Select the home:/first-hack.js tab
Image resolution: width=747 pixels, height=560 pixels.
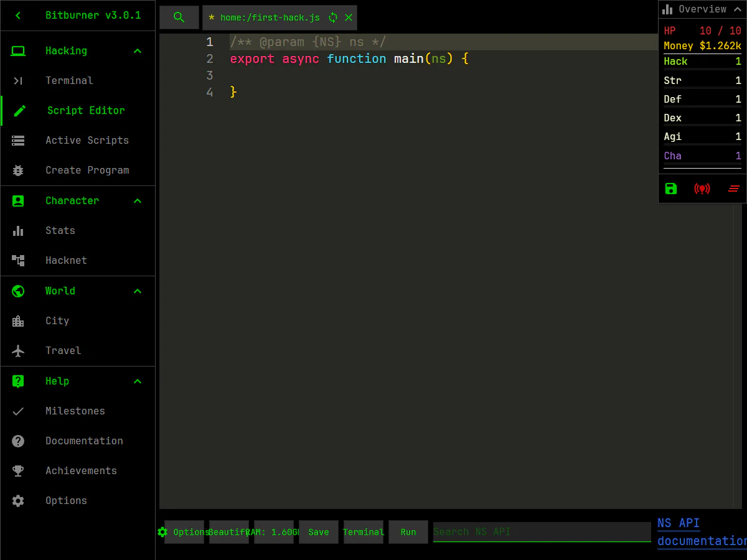coord(270,17)
